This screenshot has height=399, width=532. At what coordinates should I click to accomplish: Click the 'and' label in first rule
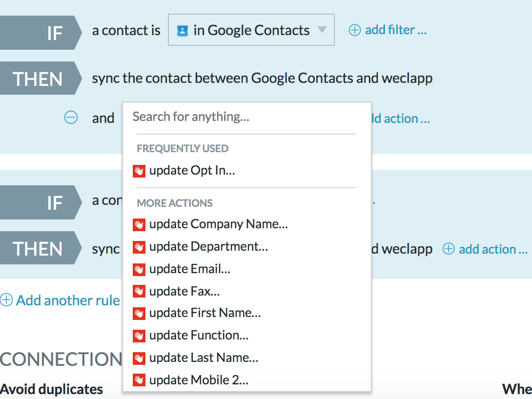[103, 119]
